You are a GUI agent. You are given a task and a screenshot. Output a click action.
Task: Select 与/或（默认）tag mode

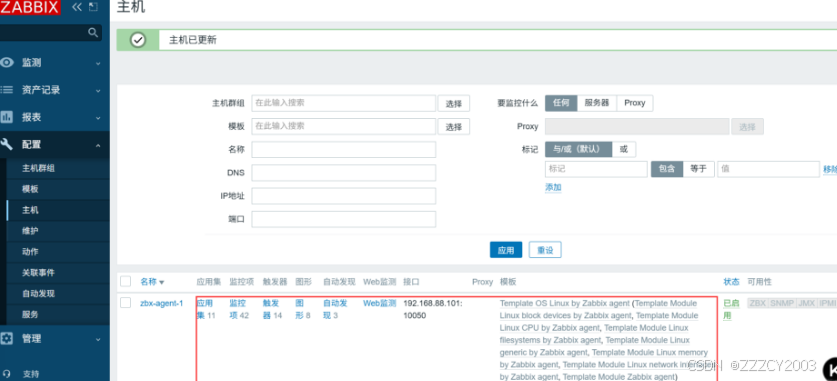point(578,149)
